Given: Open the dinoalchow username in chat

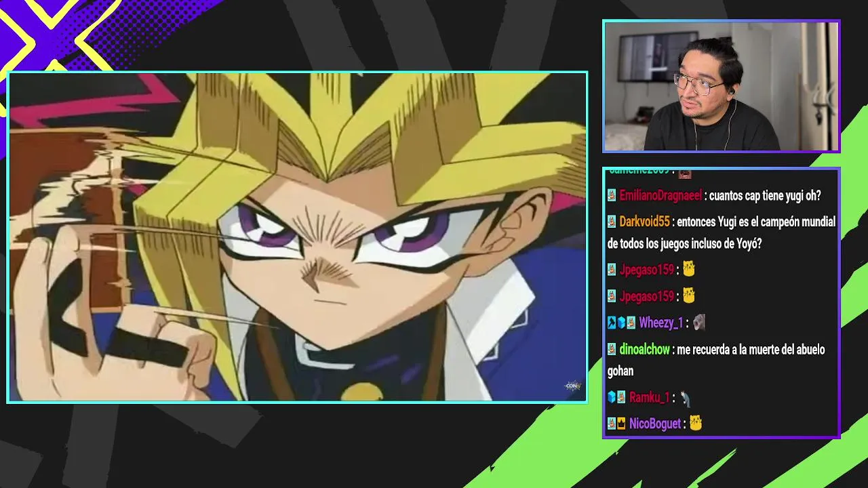Looking at the screenshot, I should (645, 350).
